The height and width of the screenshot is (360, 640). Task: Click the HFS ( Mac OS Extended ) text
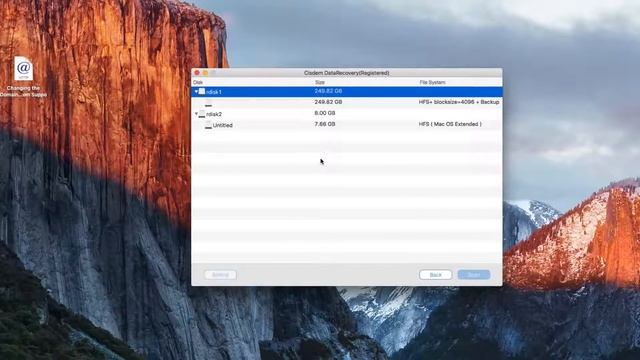(450, 124)
